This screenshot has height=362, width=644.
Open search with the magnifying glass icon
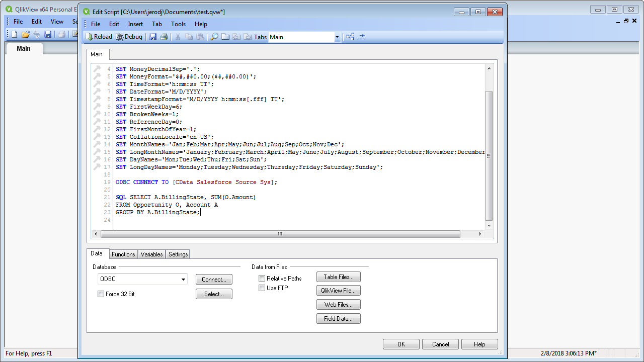[x=214, y=37]
